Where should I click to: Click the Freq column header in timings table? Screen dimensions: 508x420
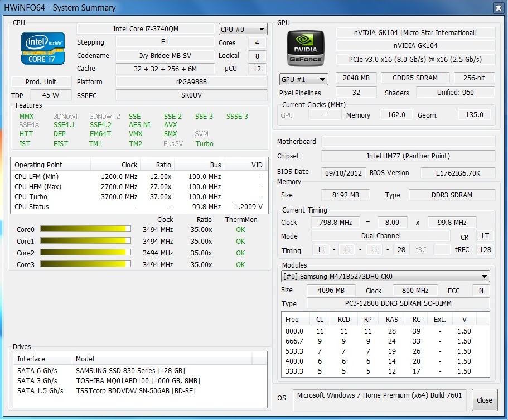click(x=296, y=319)
